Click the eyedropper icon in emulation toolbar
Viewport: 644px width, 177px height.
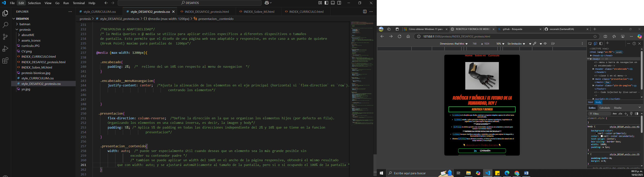pyautogui.click(x=535, y=44)
